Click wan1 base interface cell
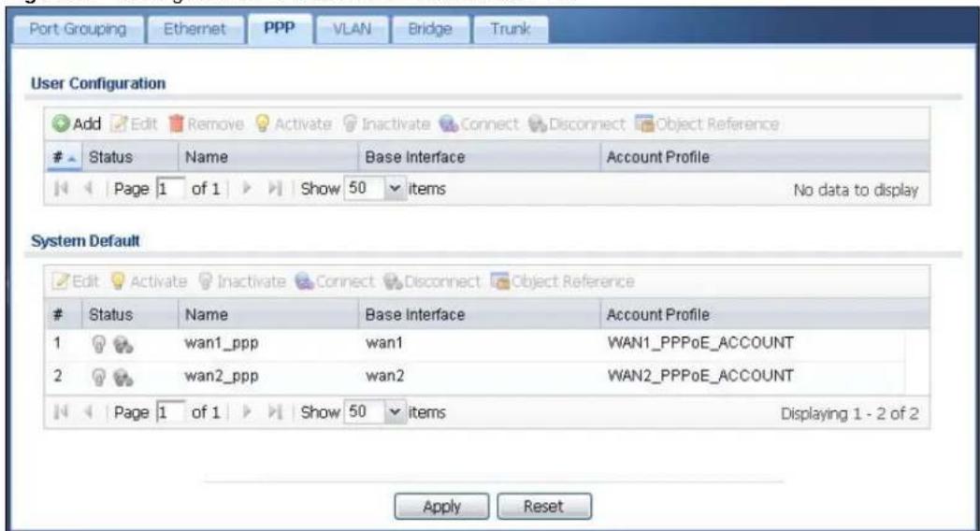This screenshot has width=980, height=531. (x=384, y=343)
